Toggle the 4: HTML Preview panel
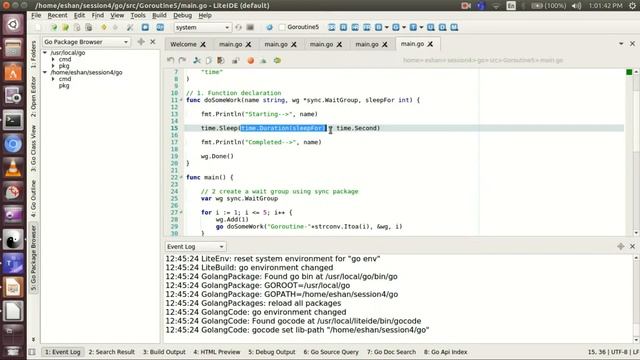 click(217, 352)
